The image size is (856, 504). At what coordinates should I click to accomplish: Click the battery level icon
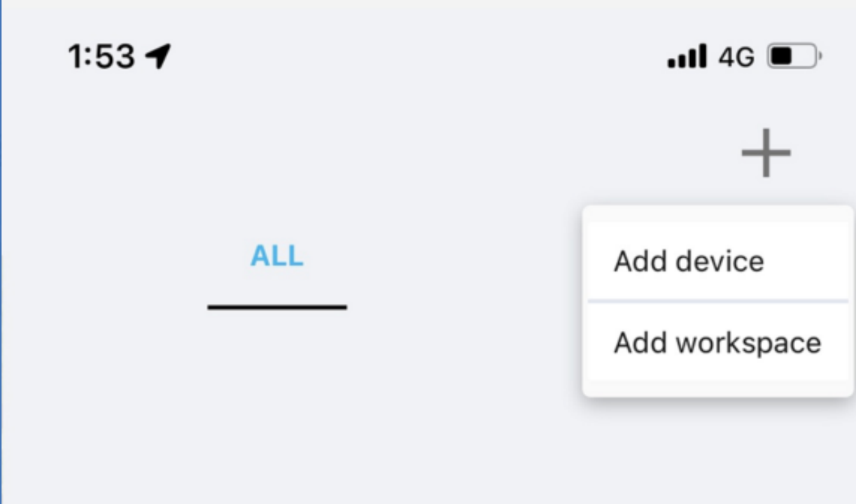click(795, 57)
